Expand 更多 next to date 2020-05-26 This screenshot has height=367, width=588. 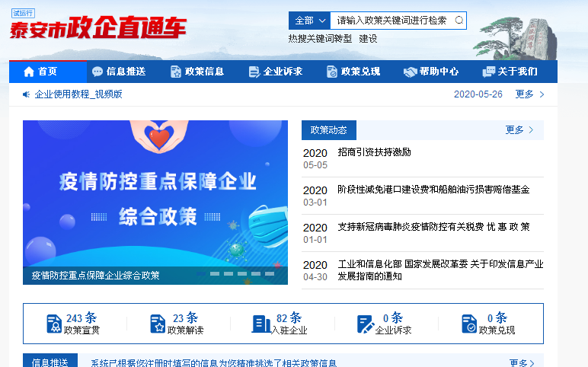[529, 94]
